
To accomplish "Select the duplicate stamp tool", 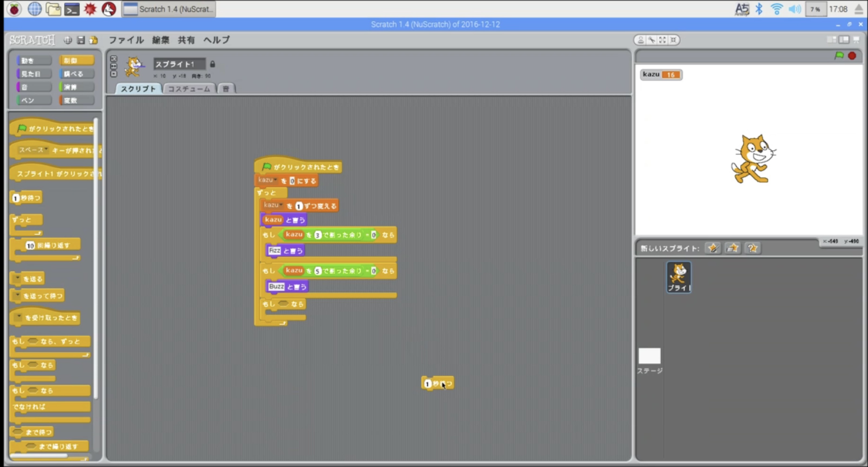I will point(641,40).
